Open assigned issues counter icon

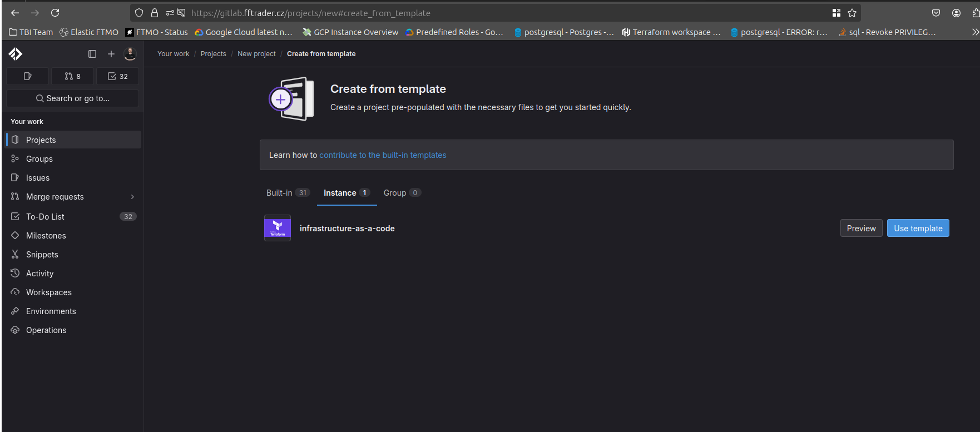click(28, 76)
